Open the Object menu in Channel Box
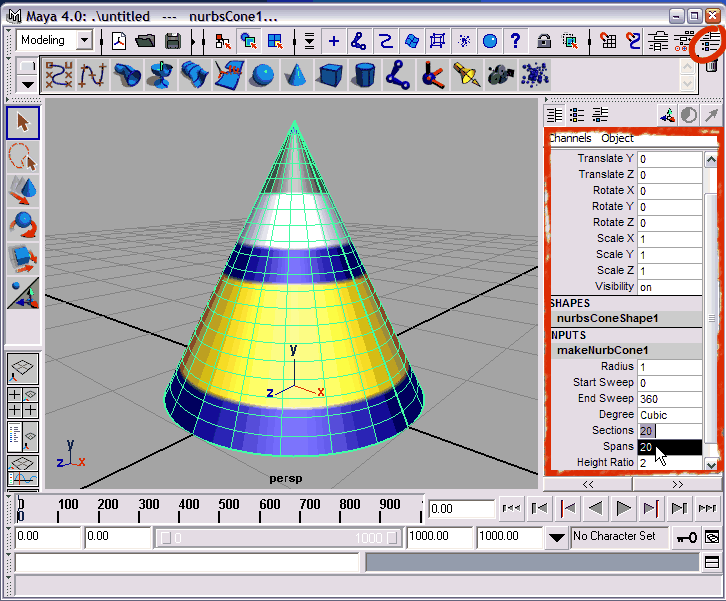Image resolution: width=726 pixels, height=601 pixels. [x=617, y=138]
